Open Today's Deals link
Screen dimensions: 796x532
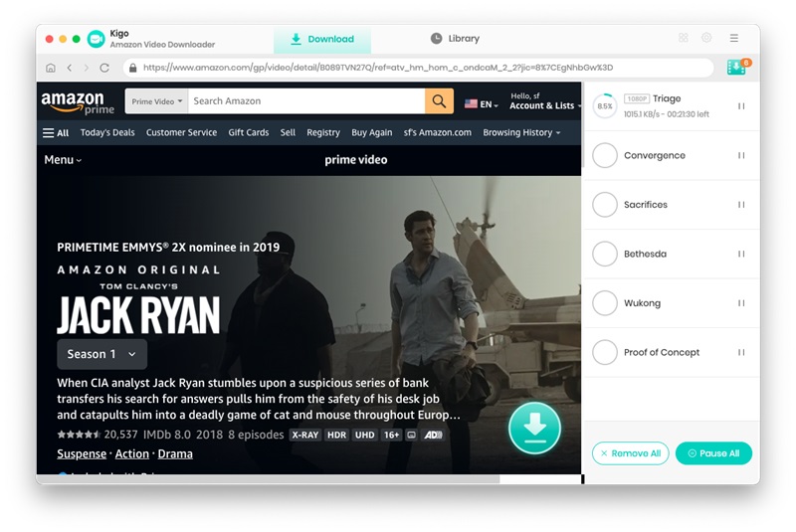(x=107, y=132)
